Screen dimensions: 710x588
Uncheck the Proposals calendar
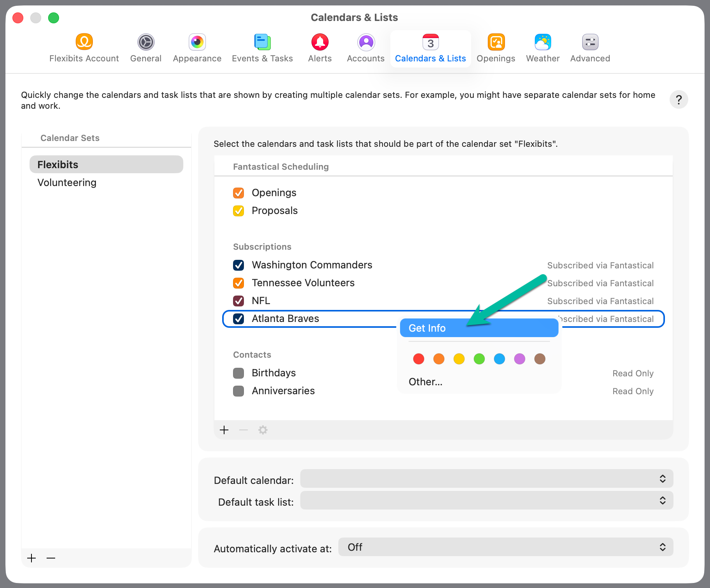click(238, 211)
